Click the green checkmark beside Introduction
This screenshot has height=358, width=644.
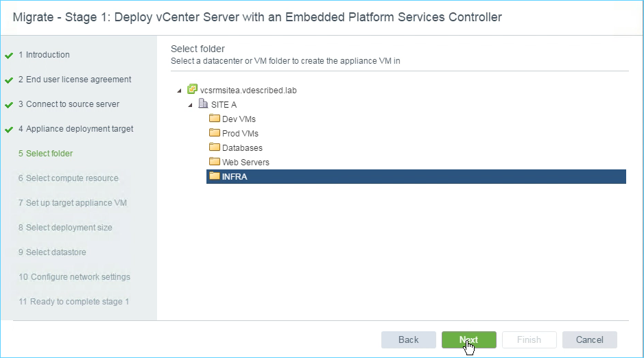pos(9,56)
